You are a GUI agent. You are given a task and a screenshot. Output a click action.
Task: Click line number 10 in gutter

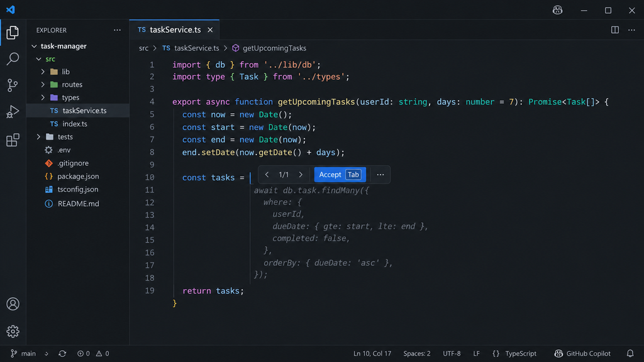point(150,177)
